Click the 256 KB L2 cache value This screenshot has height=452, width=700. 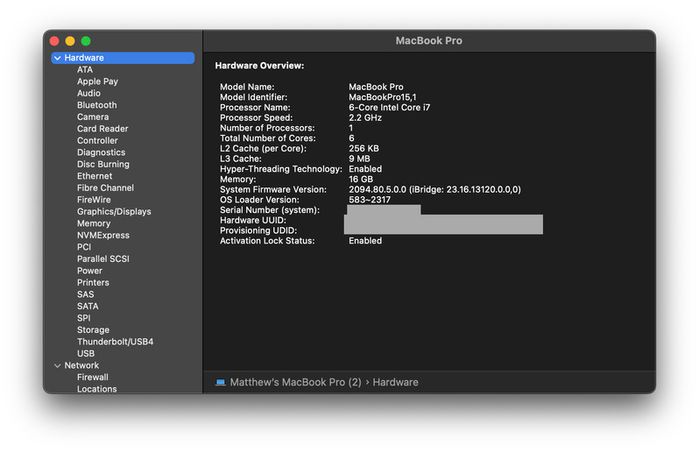tap(364, 149)
